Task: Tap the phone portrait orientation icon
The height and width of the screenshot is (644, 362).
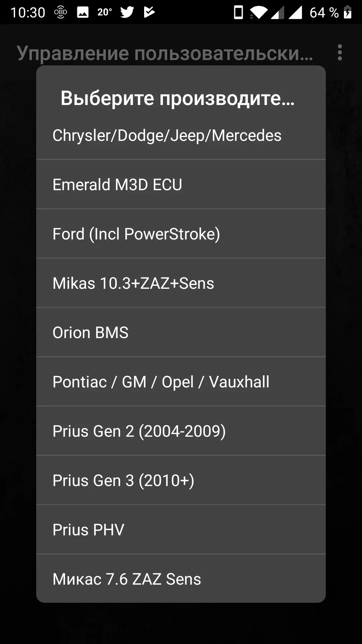Action: tap(238, 12)
